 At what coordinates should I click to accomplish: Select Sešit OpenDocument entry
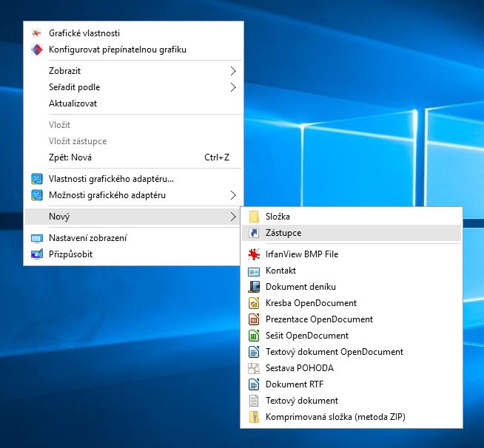click(x=352, y=336)
